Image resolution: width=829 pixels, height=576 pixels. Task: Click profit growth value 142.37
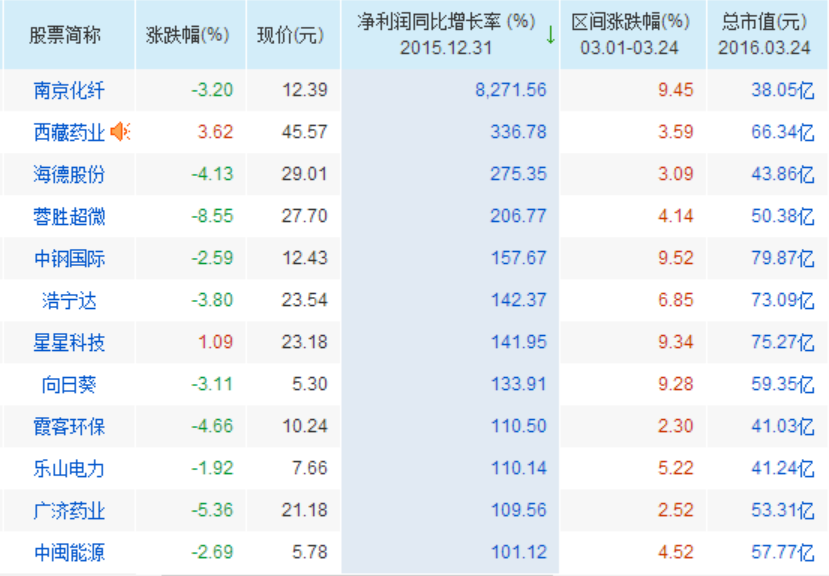click(x=519, y=300)
